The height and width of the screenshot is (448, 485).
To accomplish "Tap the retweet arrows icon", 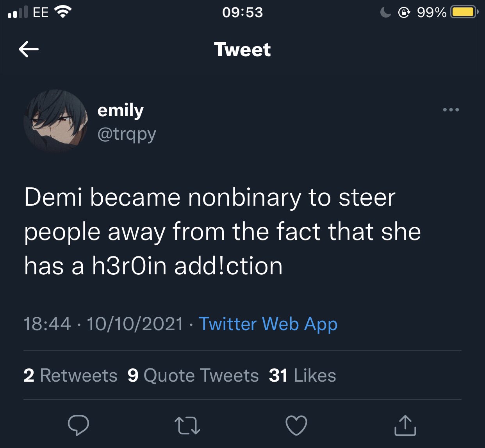I will pos(187,425).
